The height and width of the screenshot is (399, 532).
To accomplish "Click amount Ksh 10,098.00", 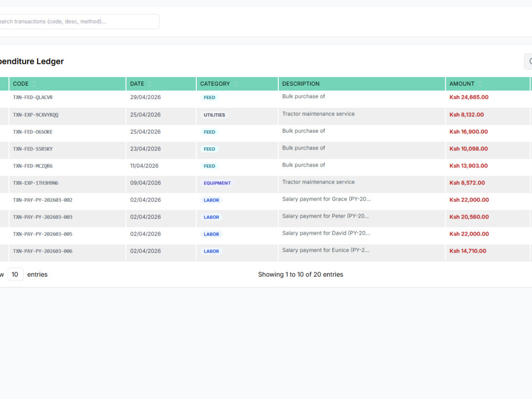I will 469,148.
